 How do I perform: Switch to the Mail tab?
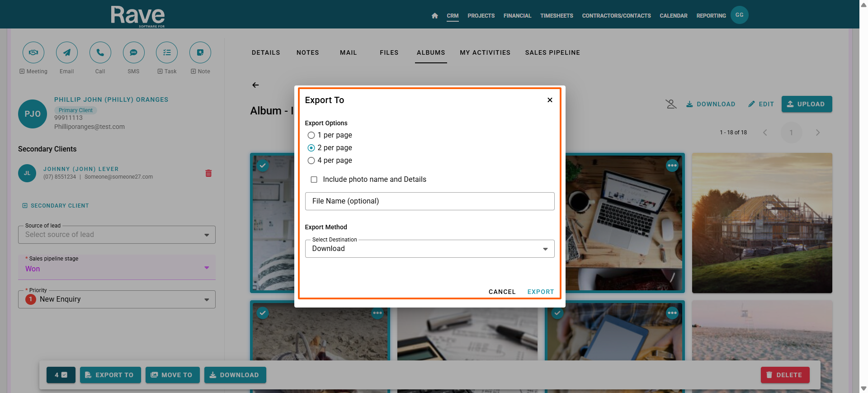point(349,53)
